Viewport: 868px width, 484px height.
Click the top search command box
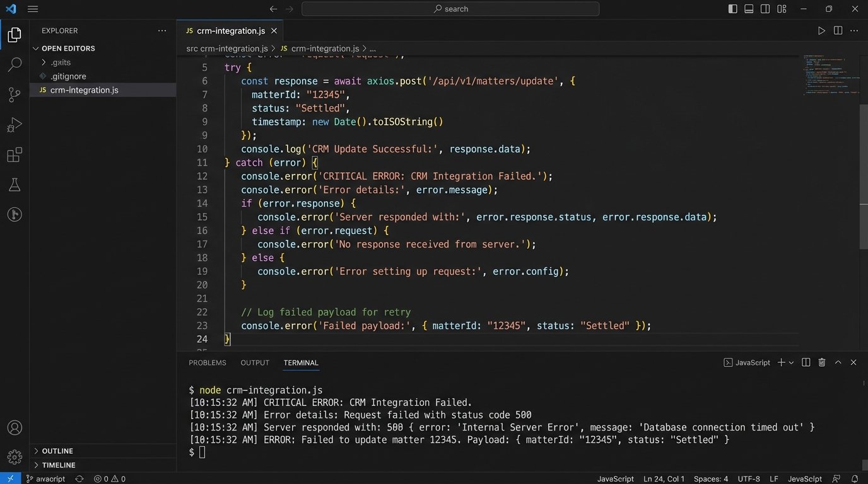pos(450,9)
